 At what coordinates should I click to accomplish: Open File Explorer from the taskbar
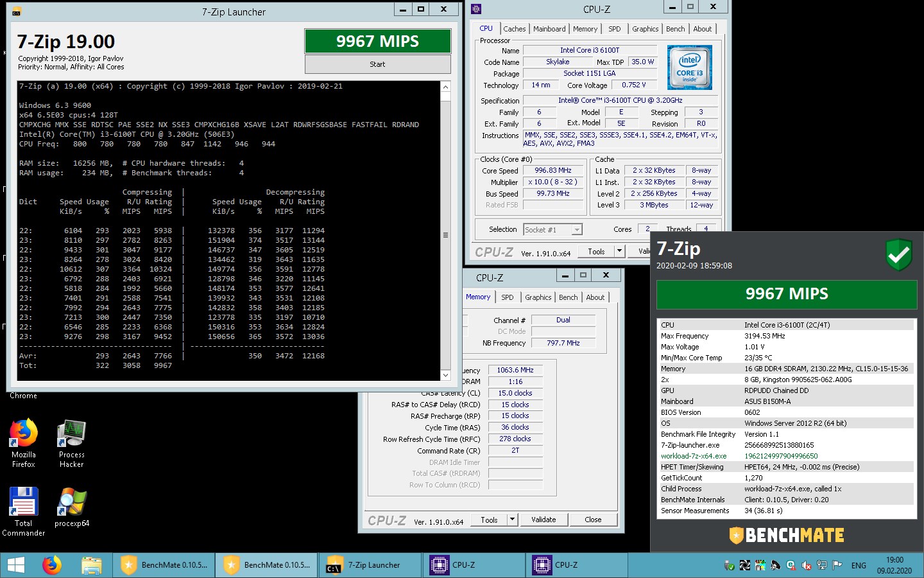point(92,565)
